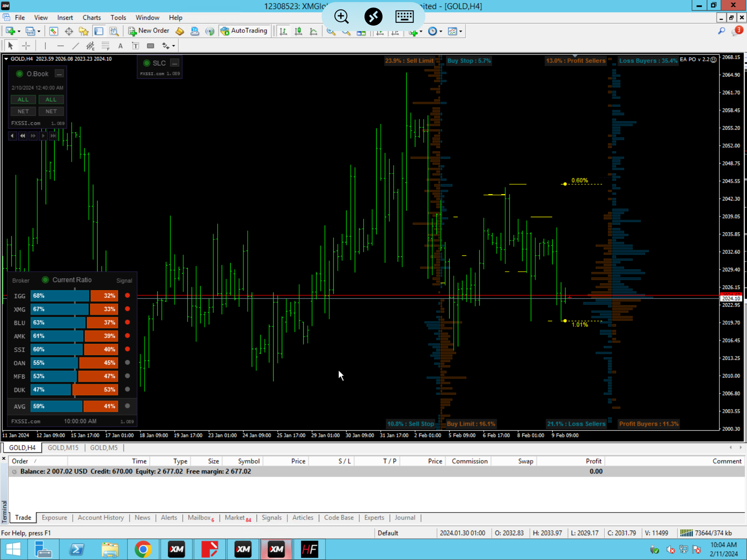The width and height of the screenshot is (747, 560).
Task: Toggle the Terminal panel toolbar icon
Action: 99,31
